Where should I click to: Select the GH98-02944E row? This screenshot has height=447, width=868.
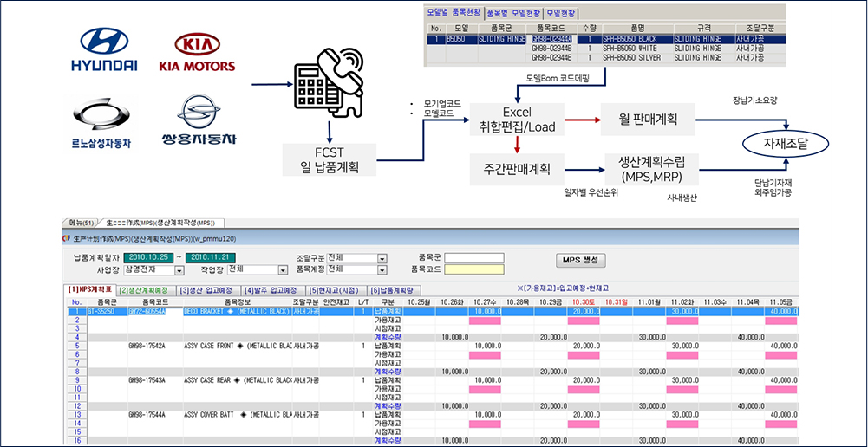pos(605,57)
